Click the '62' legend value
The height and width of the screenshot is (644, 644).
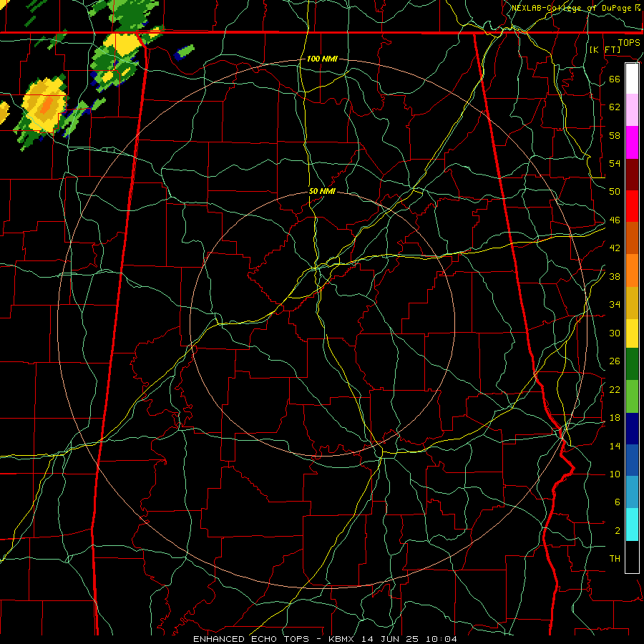[615, 107]
